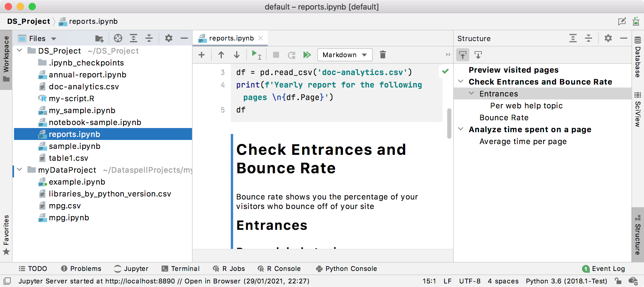Image resolution: width=644 pixels, height=287 pixels.
Task: Toggle the read-only lock icon in status bar
Action: [x=618, y=281]
